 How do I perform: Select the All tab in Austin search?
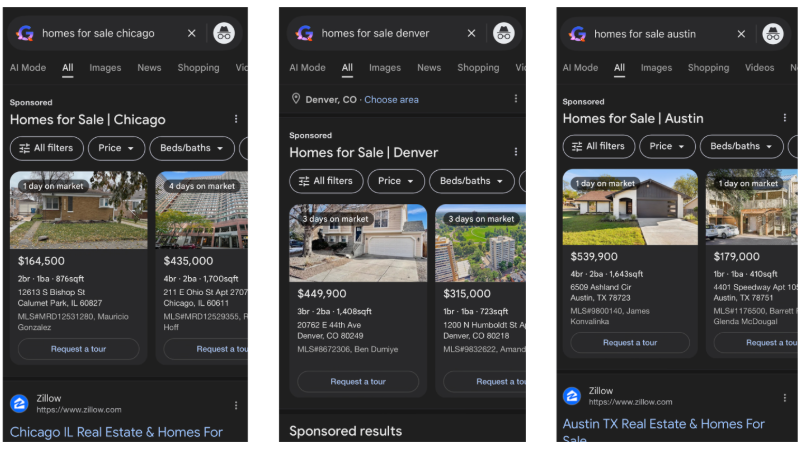[x=619, y=68]
